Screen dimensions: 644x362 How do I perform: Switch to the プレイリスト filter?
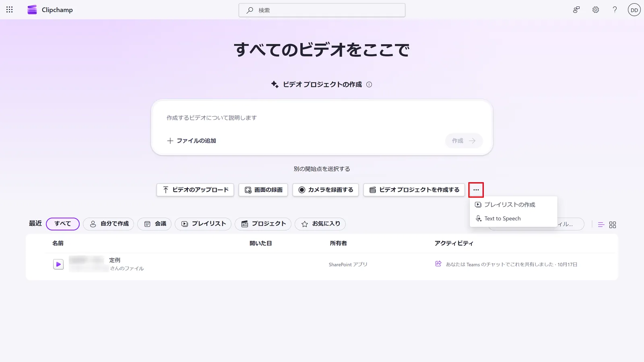203,224
